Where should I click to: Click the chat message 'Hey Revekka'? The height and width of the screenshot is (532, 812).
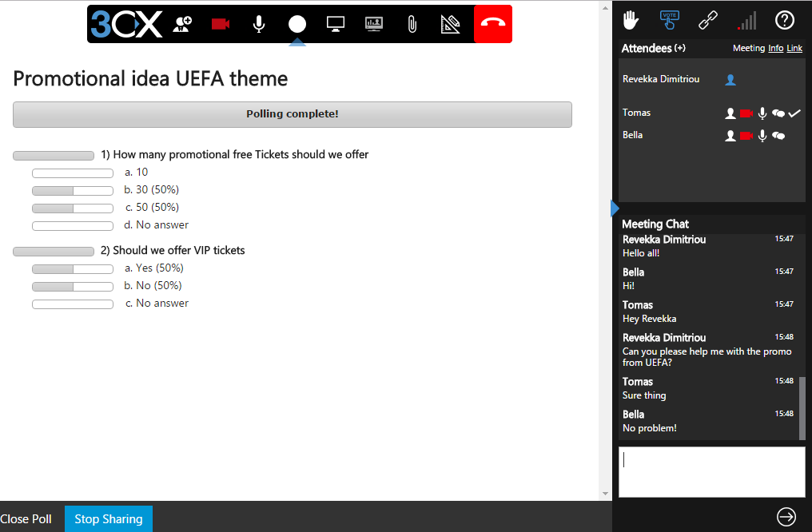pyautogui.click(x=650, y=319)
